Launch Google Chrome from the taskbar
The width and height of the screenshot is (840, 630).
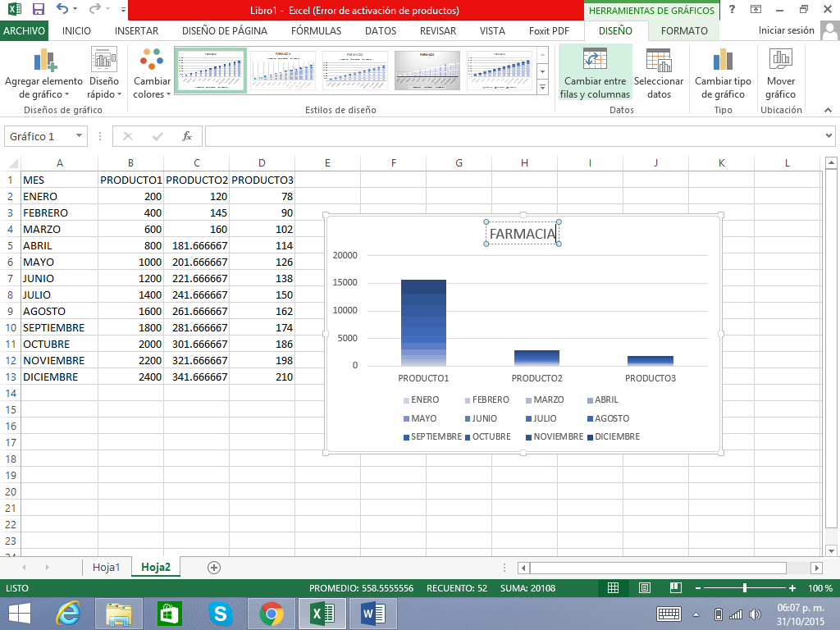tap(272, 613)
